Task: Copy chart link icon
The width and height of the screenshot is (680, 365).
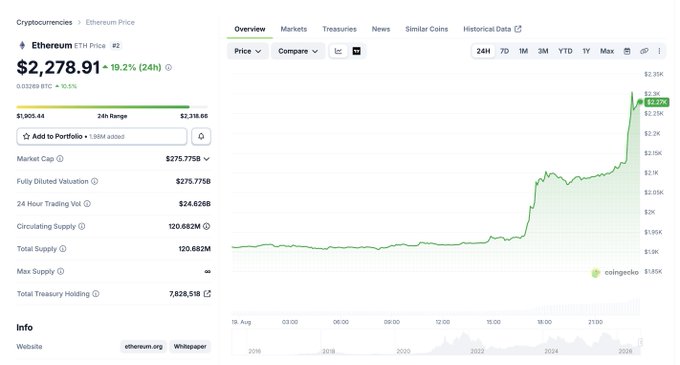Action: coord(644,51)
